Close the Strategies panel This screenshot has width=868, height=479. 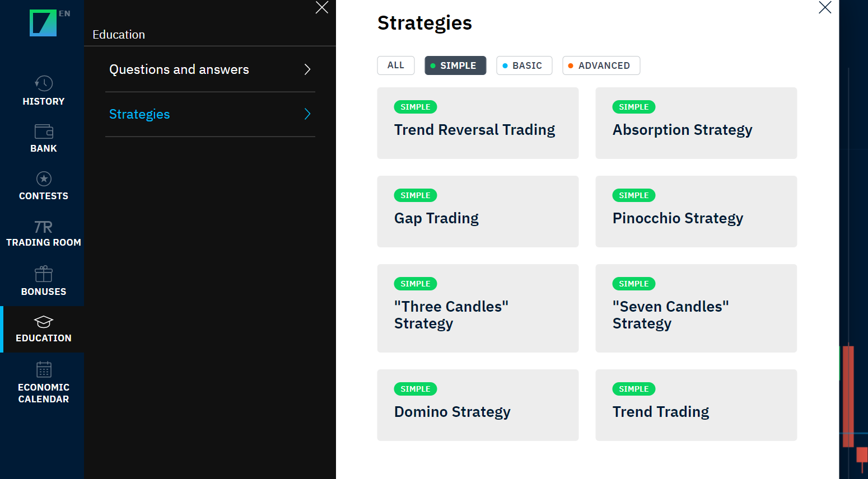(x=825, y=7)
